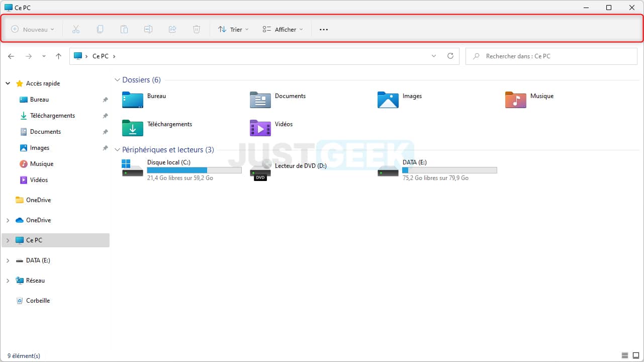Viewport: 644px width, 362px height.
Task: Click chevron after Ce PC in address bar
Action: [x=114, y=56]
